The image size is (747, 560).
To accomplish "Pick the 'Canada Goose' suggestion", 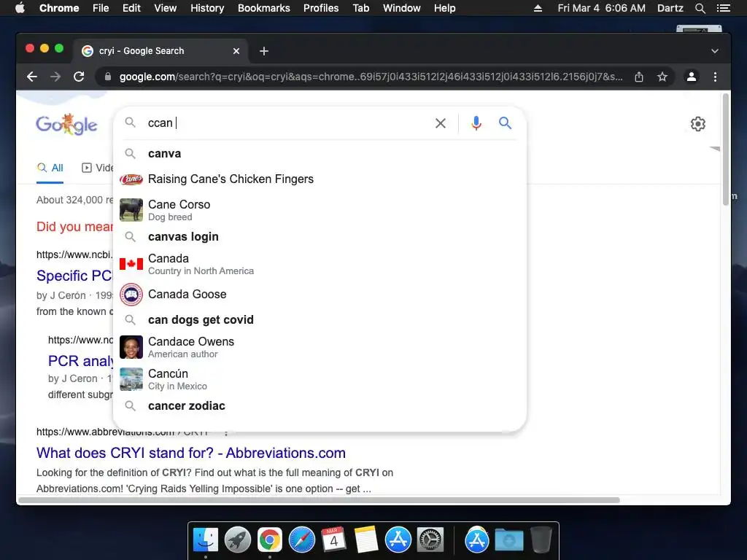I will click(x=320, y=295).
